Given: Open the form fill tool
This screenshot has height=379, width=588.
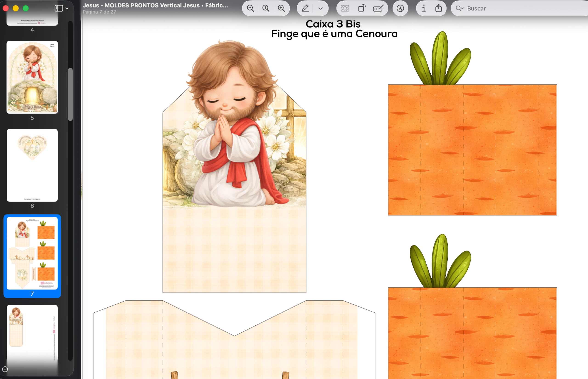Looking at the screenshot, I should click(378, 8).
